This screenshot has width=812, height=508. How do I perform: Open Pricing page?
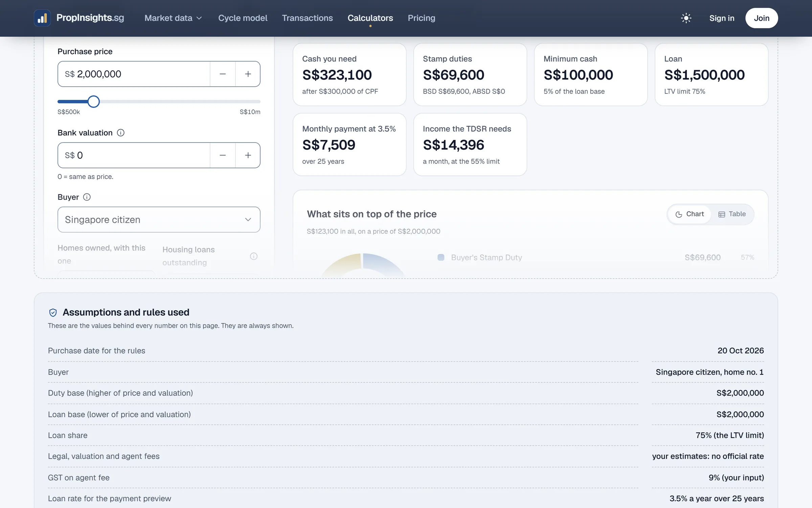(x=421, y=18)
